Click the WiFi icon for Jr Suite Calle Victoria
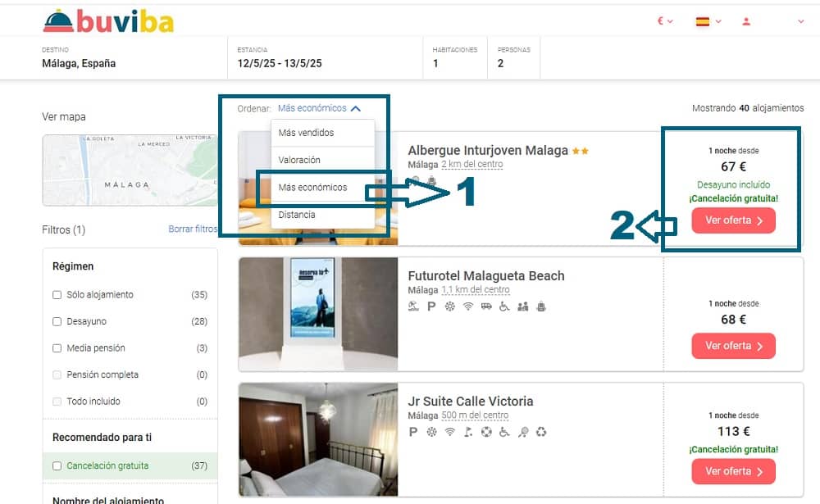The width and height of the screenshot is (820, 504). (449, 432)
